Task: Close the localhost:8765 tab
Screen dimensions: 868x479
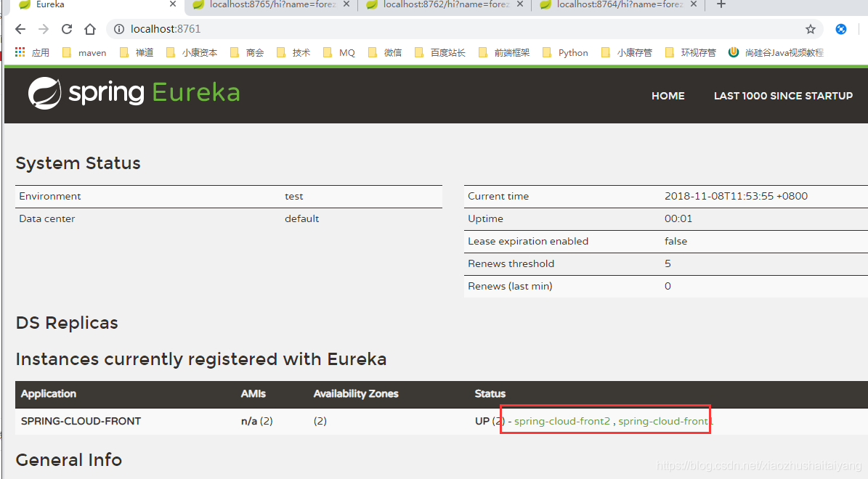Action: point(346,4)
